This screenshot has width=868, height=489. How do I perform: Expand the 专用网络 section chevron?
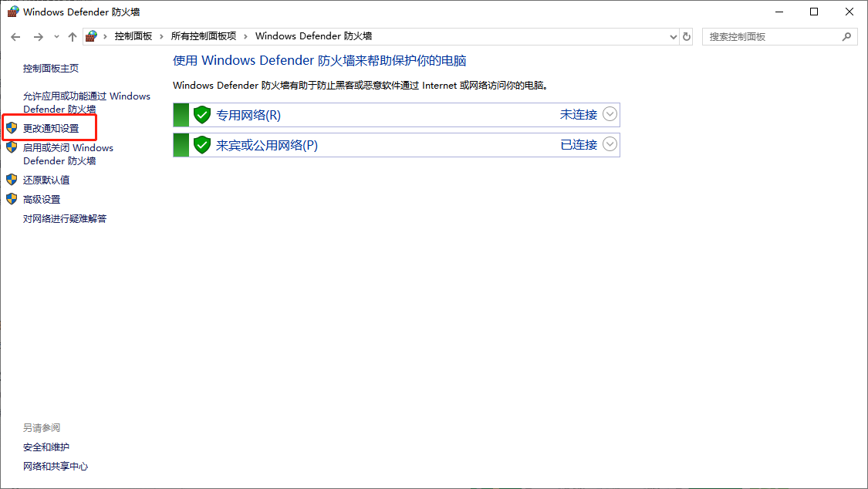tap(610, 114)
